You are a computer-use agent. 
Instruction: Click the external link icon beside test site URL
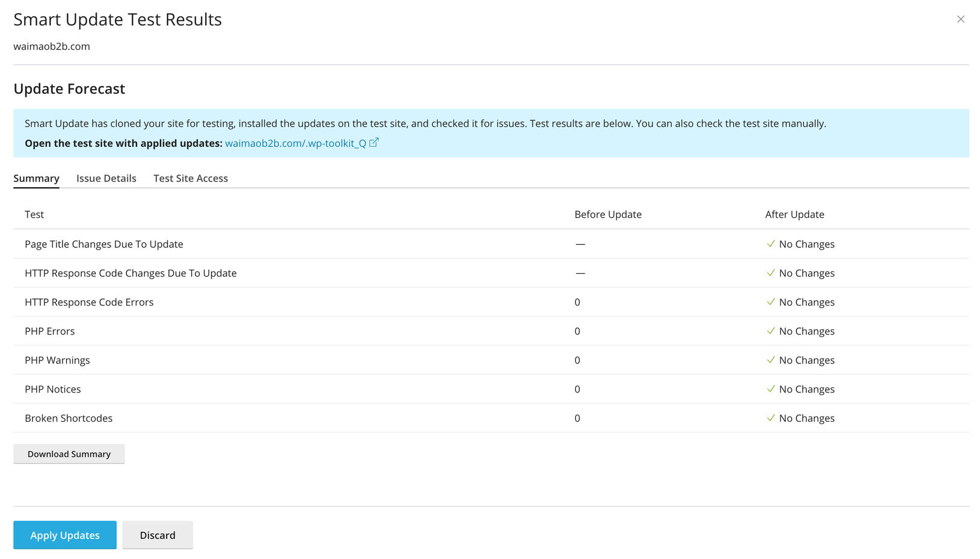click(374, 143)
